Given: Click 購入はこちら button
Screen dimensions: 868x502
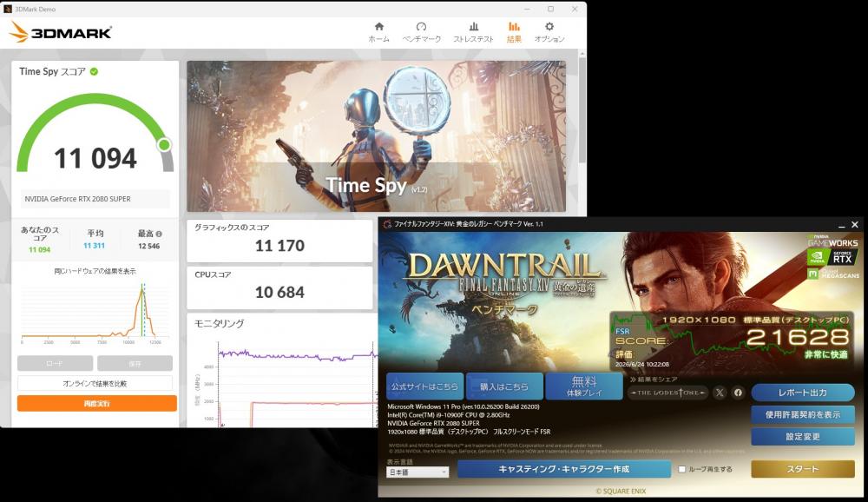Looking at the screenshot, I should (503, 386).
